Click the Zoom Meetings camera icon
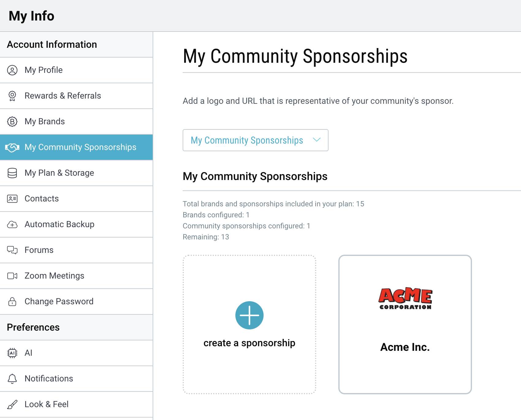 click(x=12, y=276)
